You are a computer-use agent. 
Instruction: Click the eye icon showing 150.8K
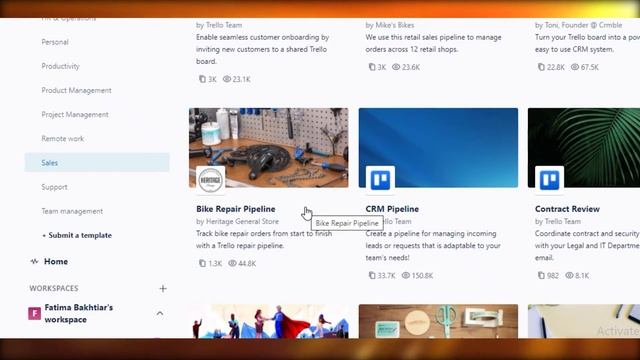(x=406, y=276)
